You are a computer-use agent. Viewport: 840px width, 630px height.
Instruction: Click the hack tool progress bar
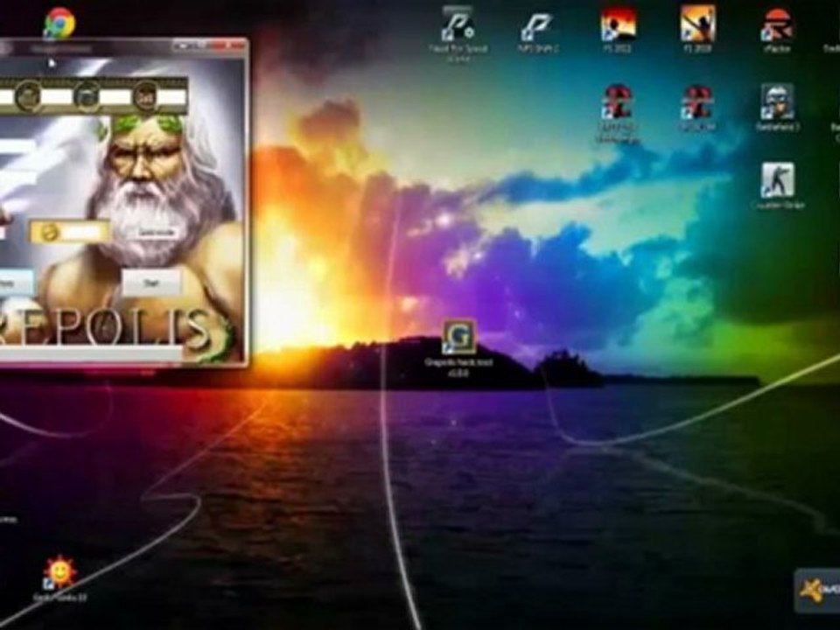coord(90,353)
